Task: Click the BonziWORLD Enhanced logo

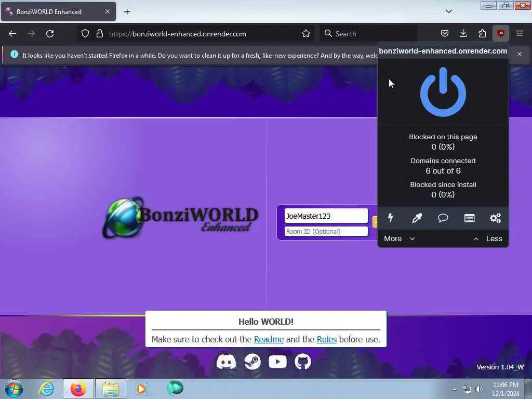Action: tap(180, 217)
